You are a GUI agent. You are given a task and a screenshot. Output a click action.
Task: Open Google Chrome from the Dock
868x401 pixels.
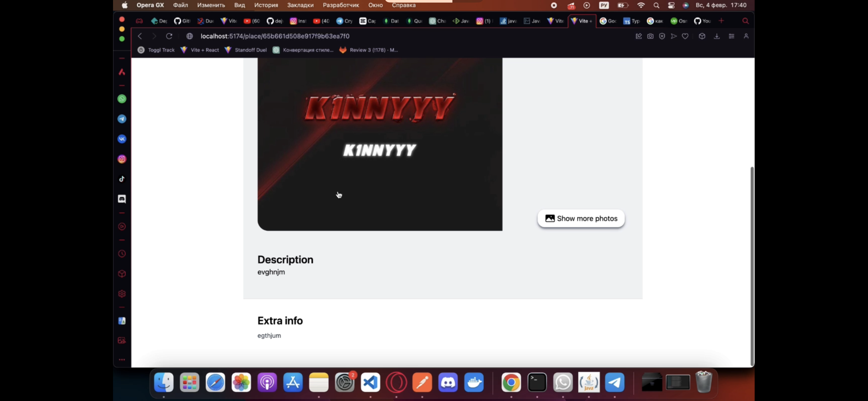[x=511, y=383]
